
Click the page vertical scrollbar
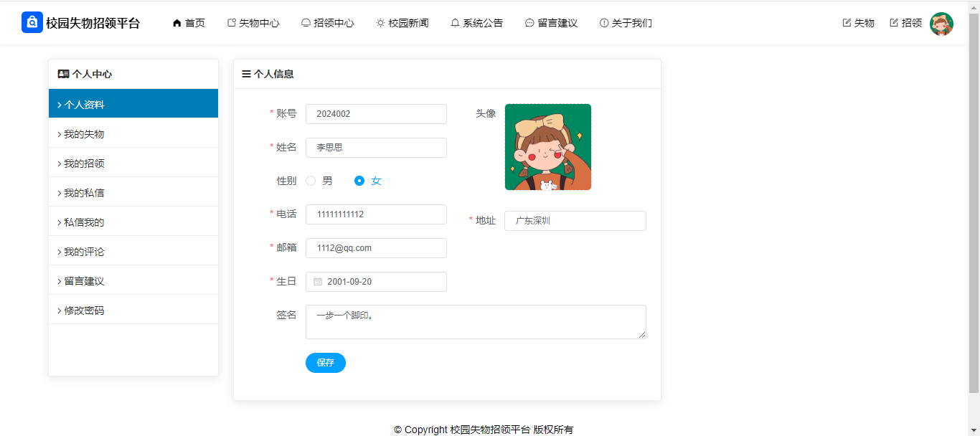(974, 203)
